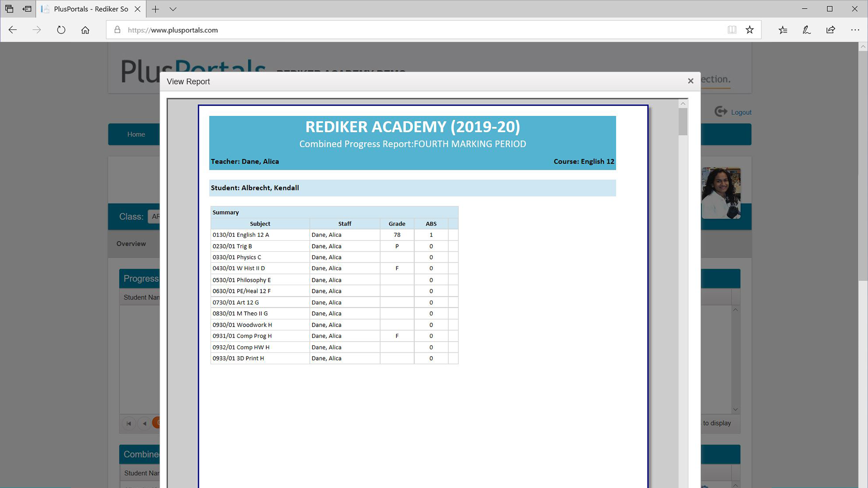
Task: Open the favorites hub star-list icon
Action: pos(783,30)
